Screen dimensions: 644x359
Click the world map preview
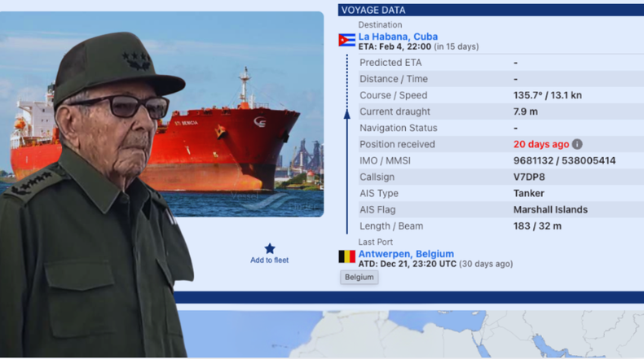click(x=411, y=334)
